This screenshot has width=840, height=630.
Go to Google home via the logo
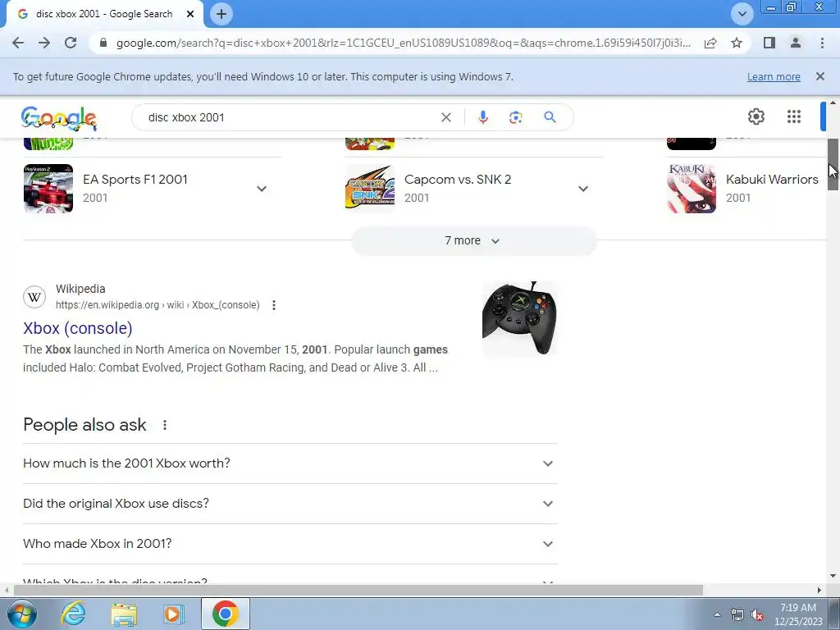pos(59,118)
